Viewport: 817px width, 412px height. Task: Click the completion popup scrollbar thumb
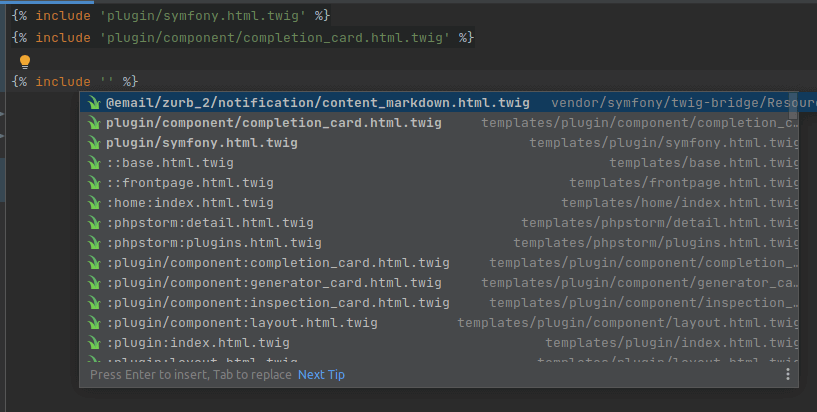coord(793,105)
